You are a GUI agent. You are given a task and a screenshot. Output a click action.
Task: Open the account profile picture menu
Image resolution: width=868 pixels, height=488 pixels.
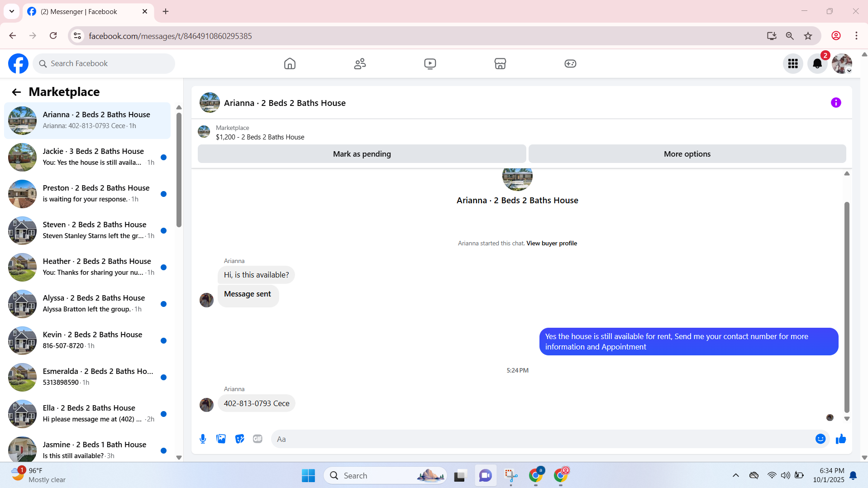842,63
